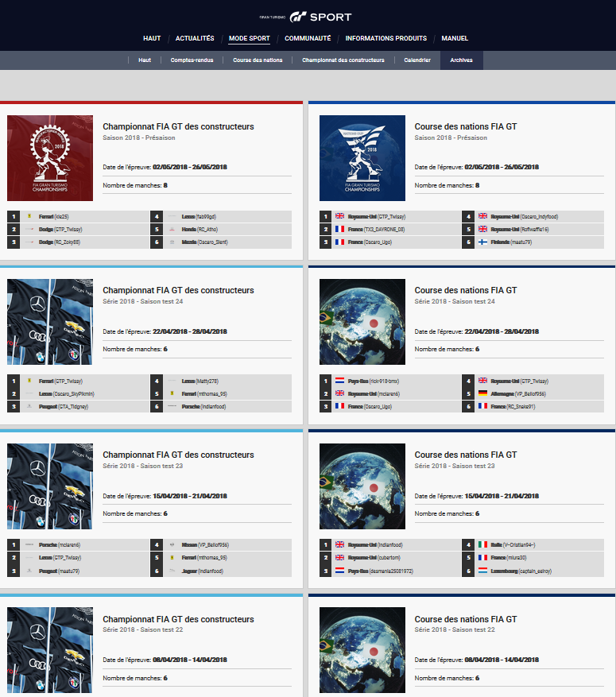Click the UK flag beside mclaren6
This screenshot has width=616, height=697.
[x=339, y=393]
